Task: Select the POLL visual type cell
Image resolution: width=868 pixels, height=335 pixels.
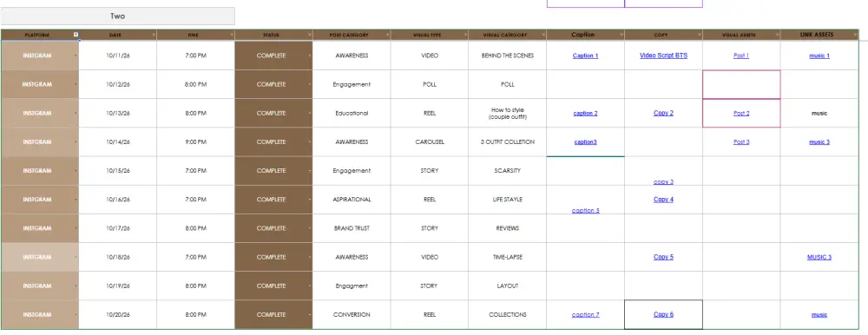Action: coord(430,85)
